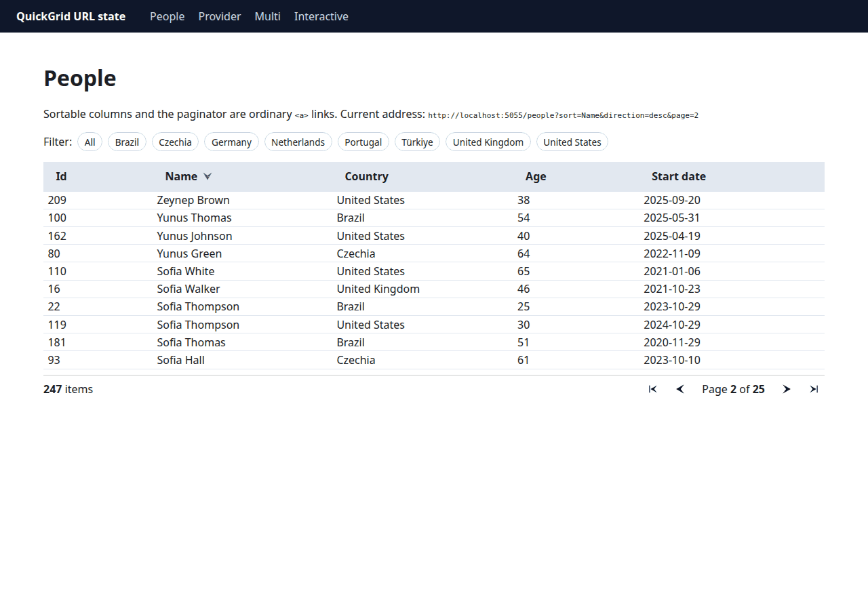The width and height of the screenshot is (868, 610).
Task: Click the name Sofia Hall
Action: point(181,360)
